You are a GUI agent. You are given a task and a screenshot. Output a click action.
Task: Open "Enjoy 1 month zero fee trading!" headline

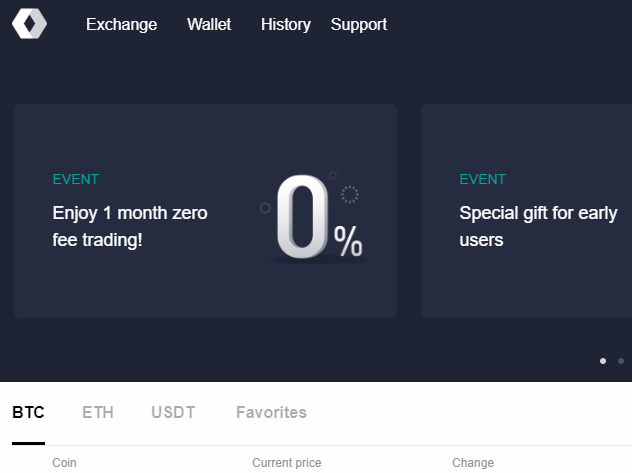130,226
